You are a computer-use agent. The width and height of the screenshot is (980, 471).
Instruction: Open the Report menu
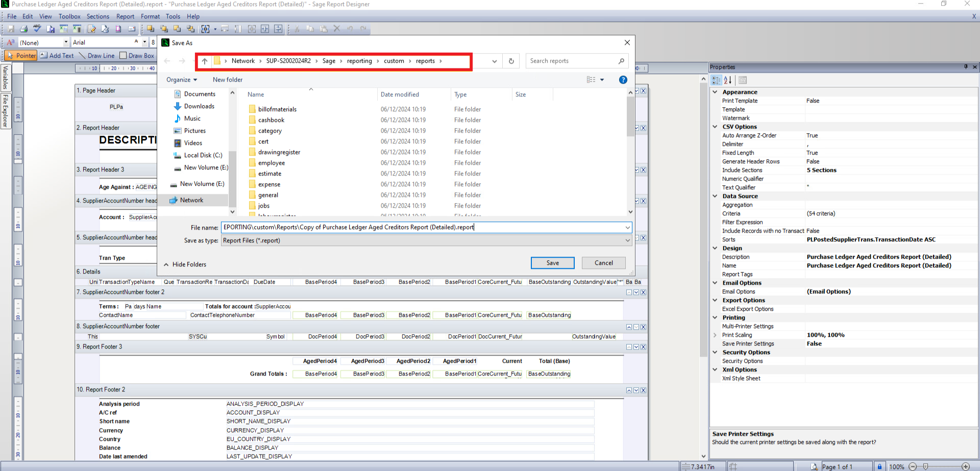[125, 16]
